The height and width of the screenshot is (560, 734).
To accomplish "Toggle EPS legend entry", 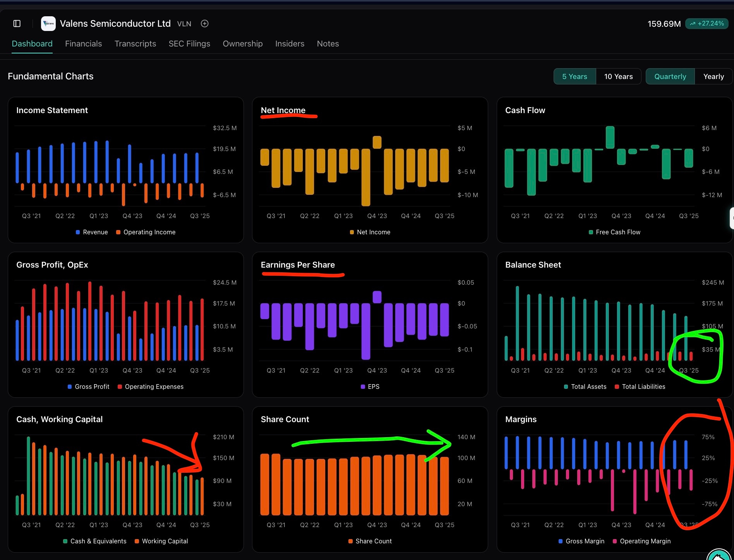I will tap(370, 387).
